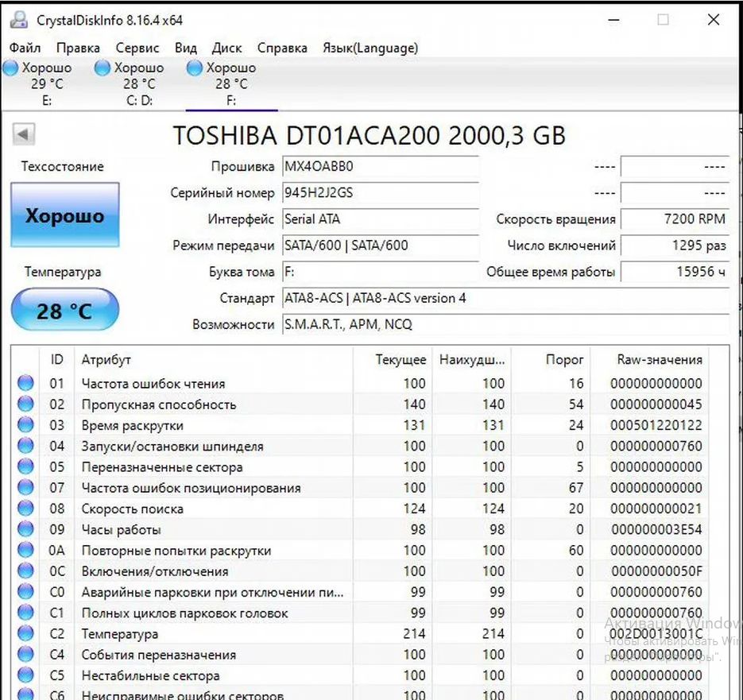Open the Правка menu

tap(78, 48)
